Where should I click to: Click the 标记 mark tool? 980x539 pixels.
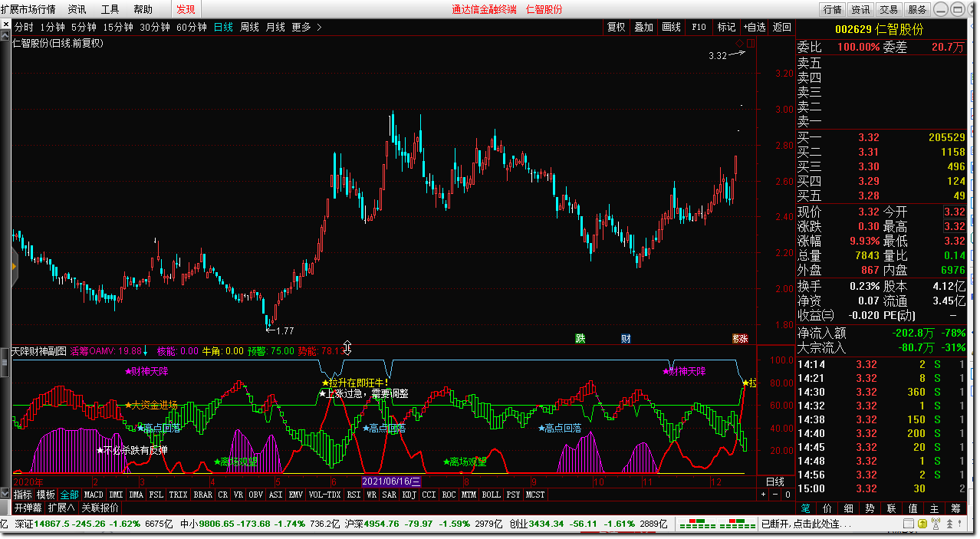[x=726, y=27]
